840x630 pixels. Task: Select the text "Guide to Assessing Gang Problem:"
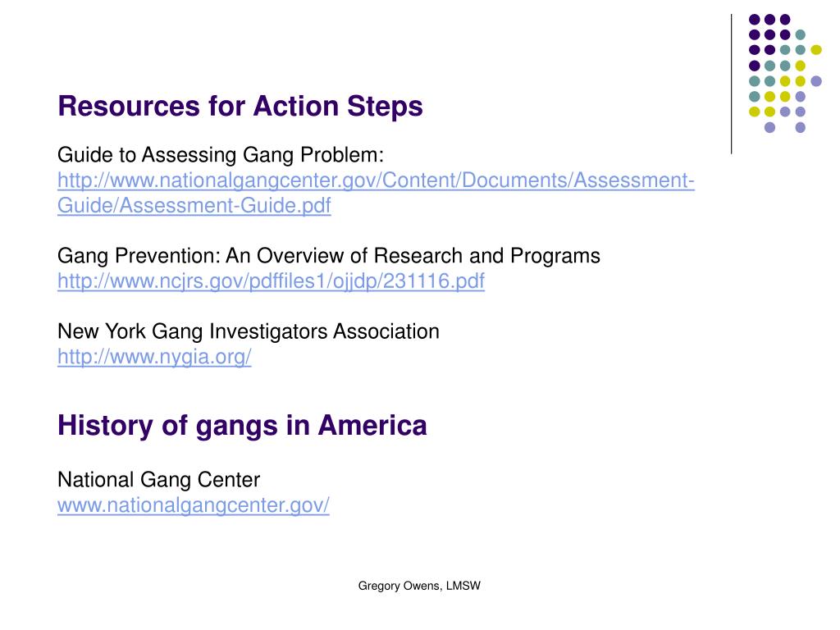tap(221, 155)
